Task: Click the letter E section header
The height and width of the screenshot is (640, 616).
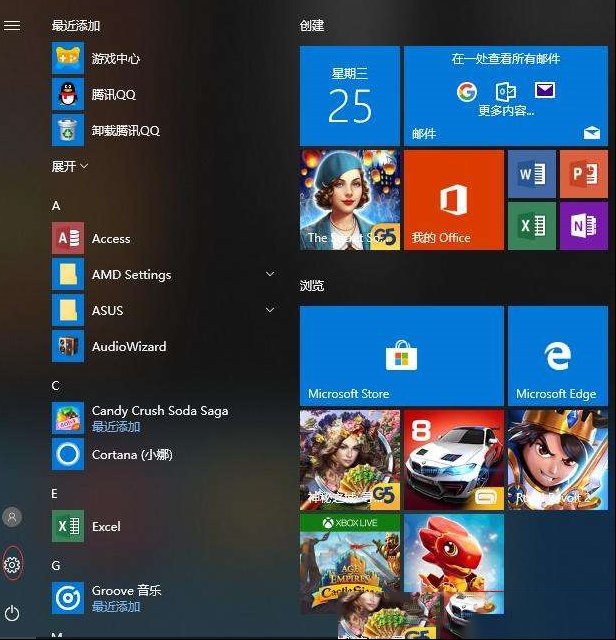Action: click(x=55, y=493)
